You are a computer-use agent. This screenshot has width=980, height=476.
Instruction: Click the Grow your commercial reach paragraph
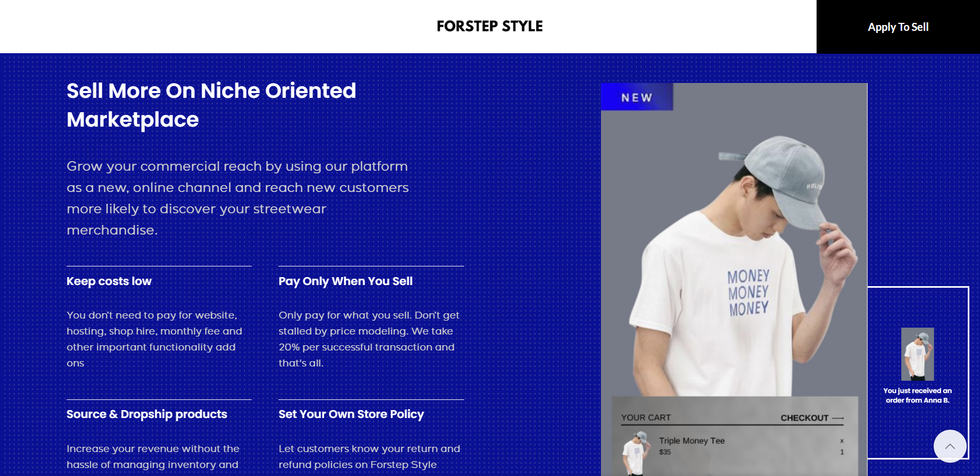click(237, 198)
